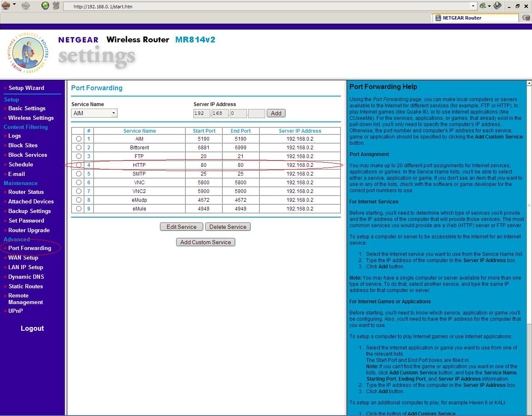The image size is (532, 416).
Task: Select the radio button for the HTTP service
Action: click(x=79, y=165)
